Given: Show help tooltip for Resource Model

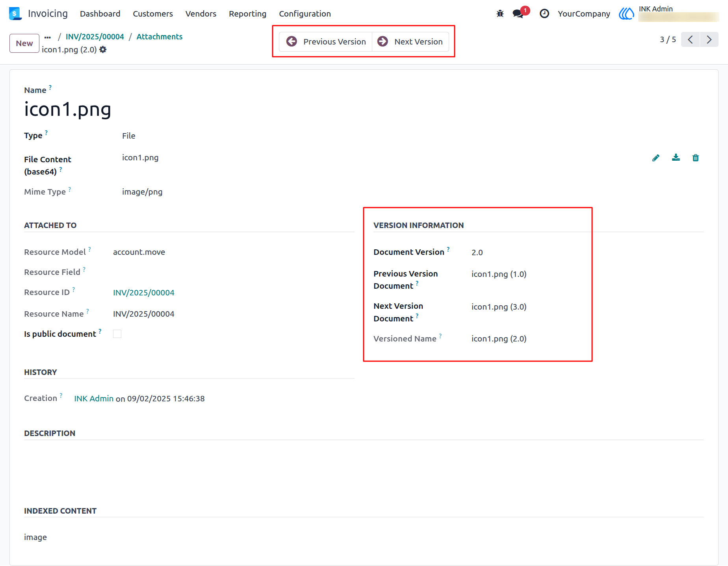Looking at the screenshot, I should (x=90, y=249).
